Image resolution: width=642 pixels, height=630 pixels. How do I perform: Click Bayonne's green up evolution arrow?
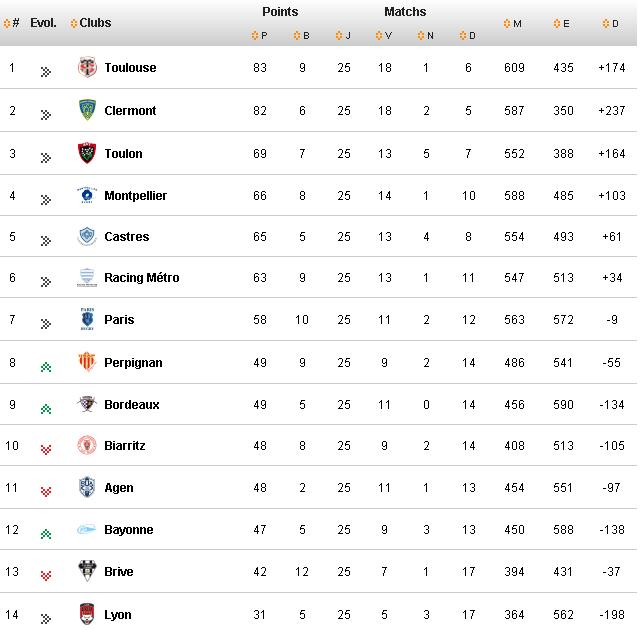tap(45, 533)
